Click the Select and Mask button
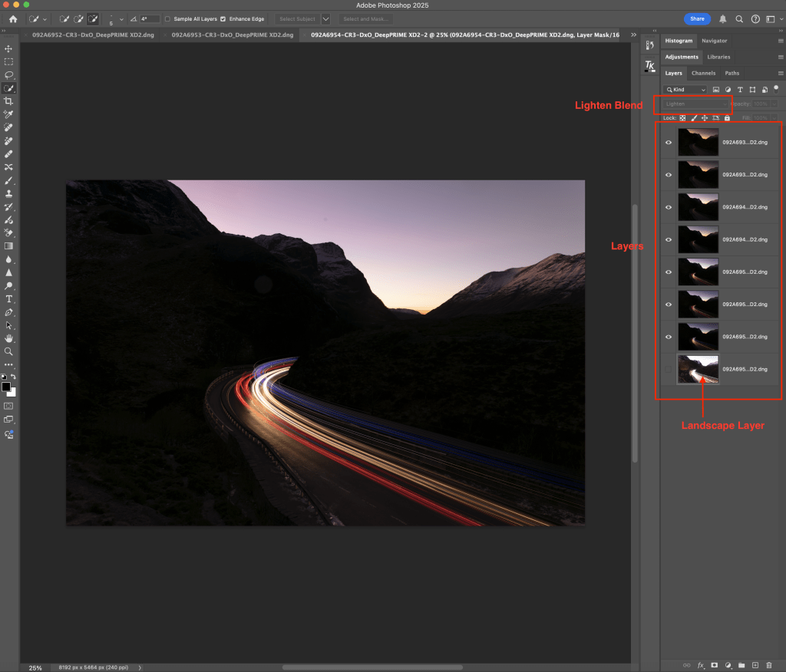The image size is (786, 672). click(x=365, y=18)
